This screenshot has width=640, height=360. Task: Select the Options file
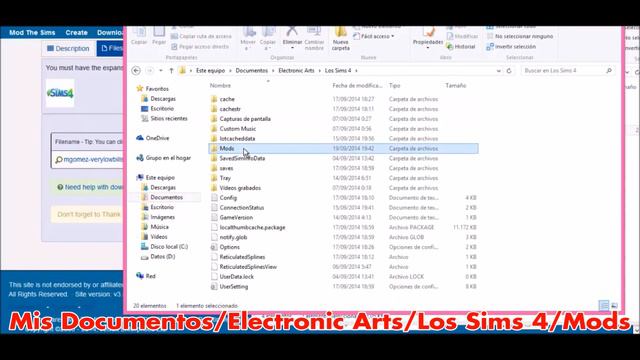click(x=229, y=247)
